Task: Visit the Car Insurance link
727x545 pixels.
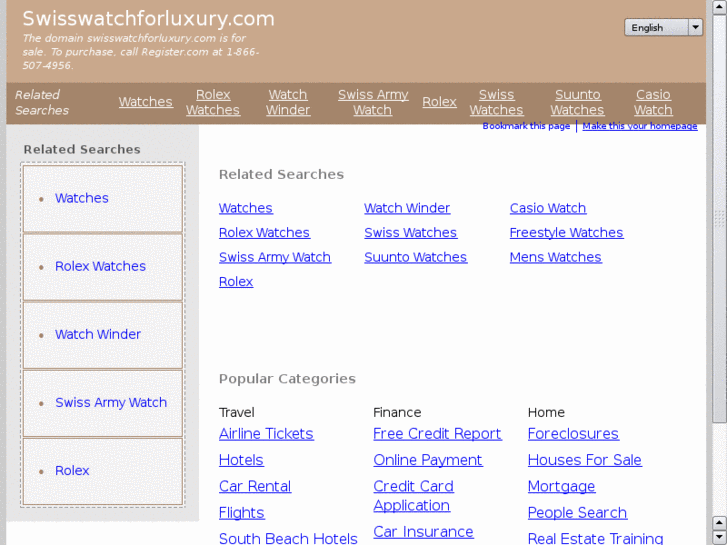Action: pos(423,532)
